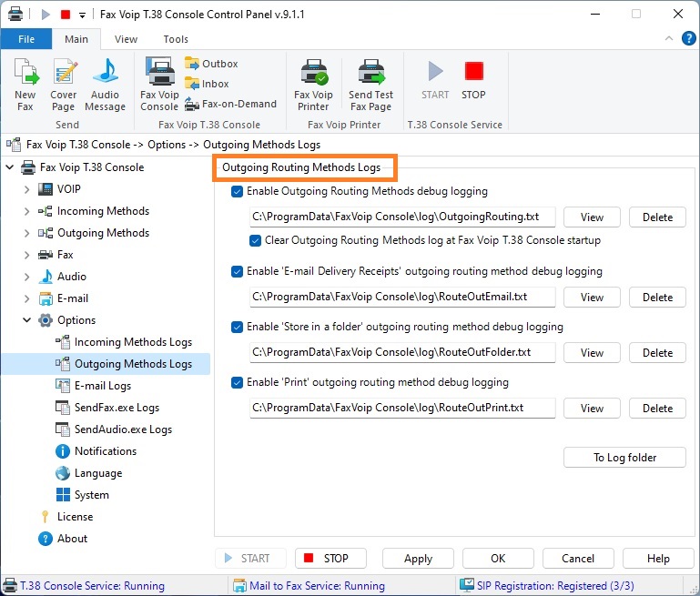Toggle Enable Outgoing Routing Methods debug logging
700x596 pixels.
coord(237,191)
